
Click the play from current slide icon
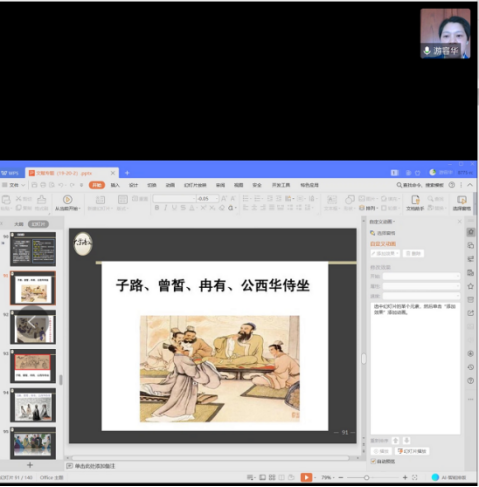click(68, 199)
